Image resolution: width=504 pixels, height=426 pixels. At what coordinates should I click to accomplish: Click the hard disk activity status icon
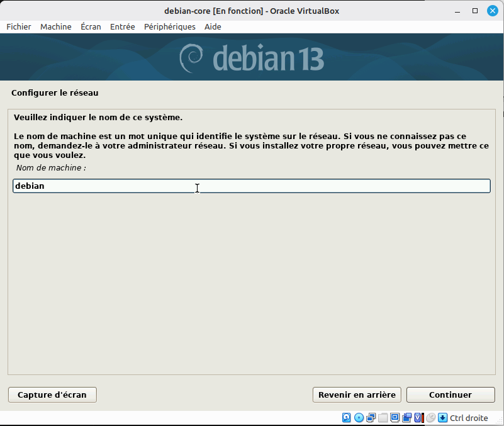click(x=347, y=418)
